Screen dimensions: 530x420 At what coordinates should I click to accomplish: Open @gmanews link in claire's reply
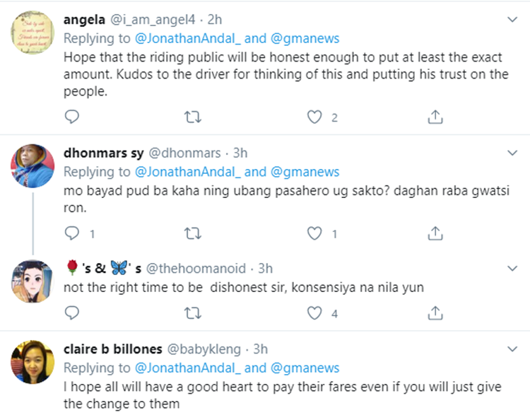[305, 368]
